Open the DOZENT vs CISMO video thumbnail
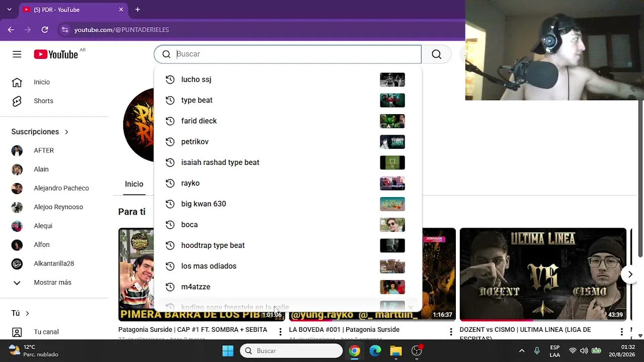 pyautogui.click(x=543, y=275)
